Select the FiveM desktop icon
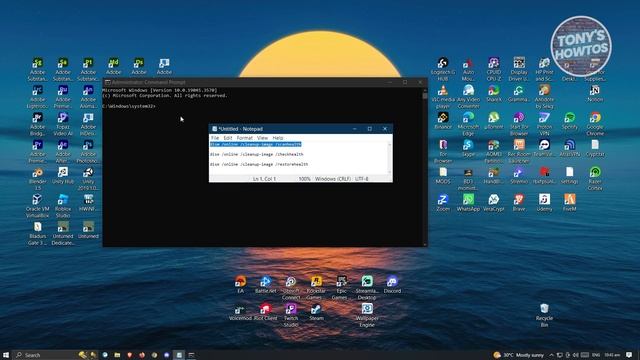This screenshot has height=360, width=640. click(x=569, y=203)
